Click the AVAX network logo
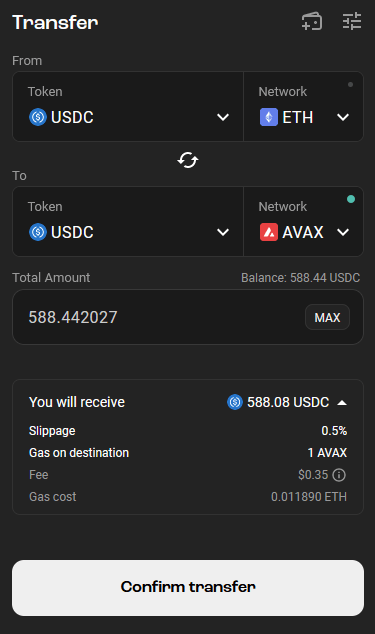375x634 pixels. [269, 232]
